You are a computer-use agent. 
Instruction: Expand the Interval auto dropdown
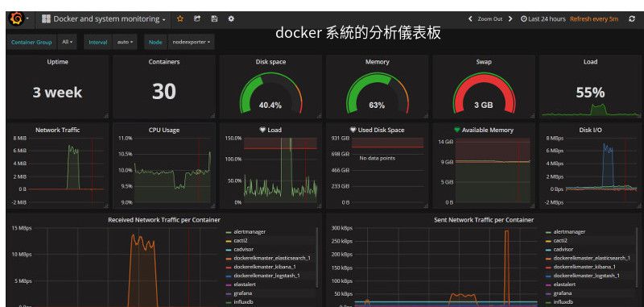(x=125, y=42)
